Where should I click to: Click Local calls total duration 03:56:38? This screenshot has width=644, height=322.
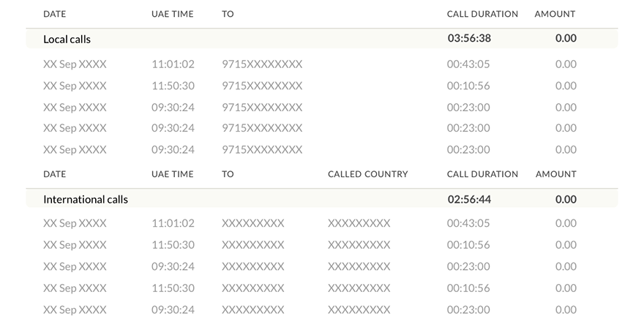point(469,39)
